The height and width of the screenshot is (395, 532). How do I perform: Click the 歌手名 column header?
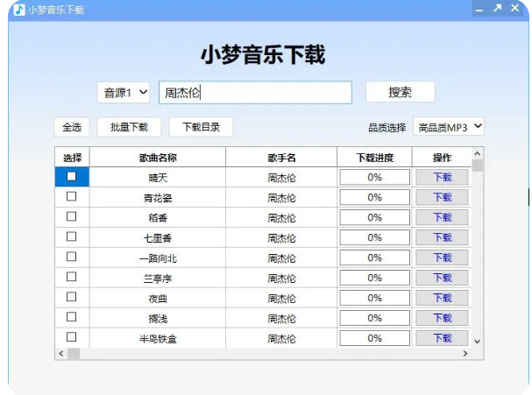click(281, 158)
